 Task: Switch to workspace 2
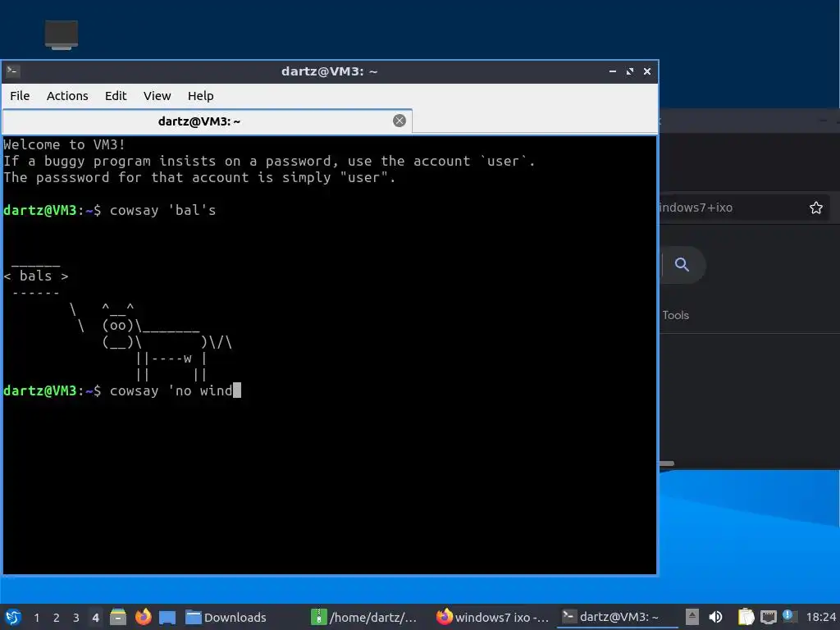(57, 618)
